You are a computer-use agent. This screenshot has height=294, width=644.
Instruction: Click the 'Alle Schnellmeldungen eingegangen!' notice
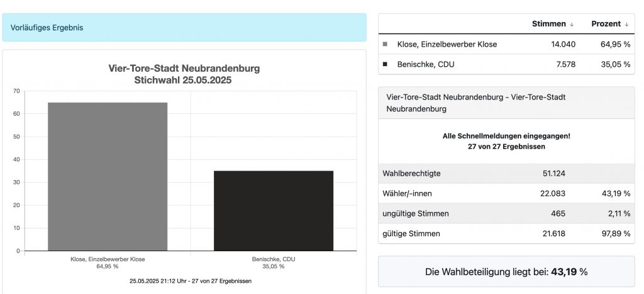pyautogui.click(x=506, y=135)
